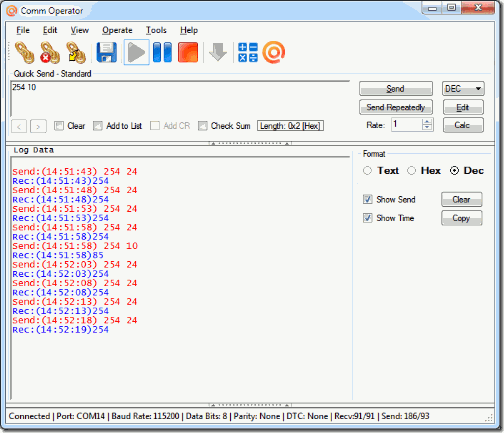504x433 pixels.
Task: Toggle the Quick Send Clear checkbox
Action: tap(59, 126)
